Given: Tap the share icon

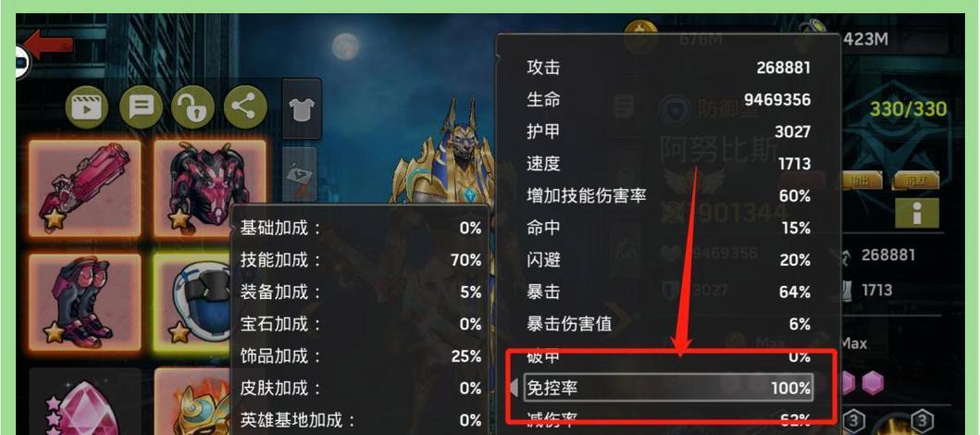Looking at the screenshot, I should pyautogui.click(x=245, y=107).
